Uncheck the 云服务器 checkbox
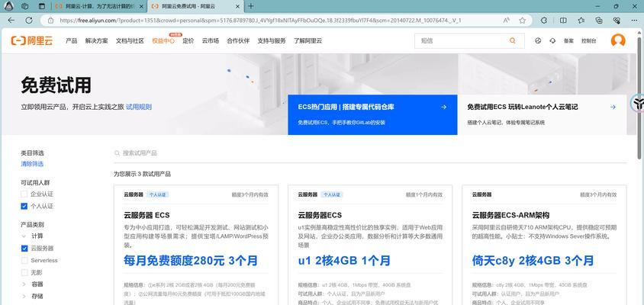The width and height of the screenshot is (644, 305). [x=24, y=249]
